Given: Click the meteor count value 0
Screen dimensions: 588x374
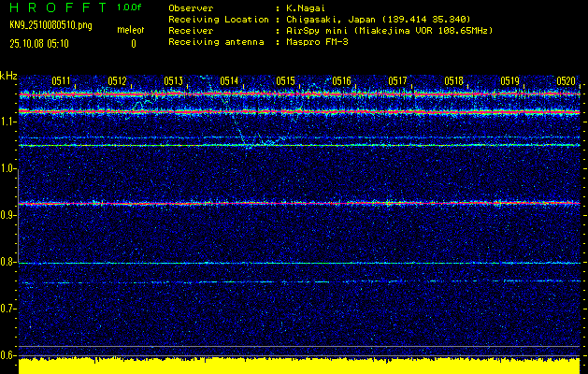Looking at the screenshot, I should pos(133,43).
